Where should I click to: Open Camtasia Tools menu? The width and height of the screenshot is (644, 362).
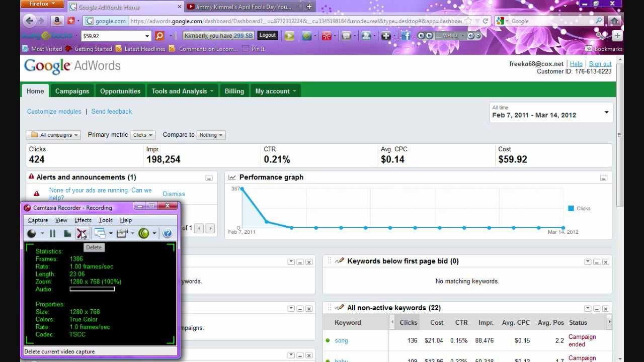pos(106,220)
